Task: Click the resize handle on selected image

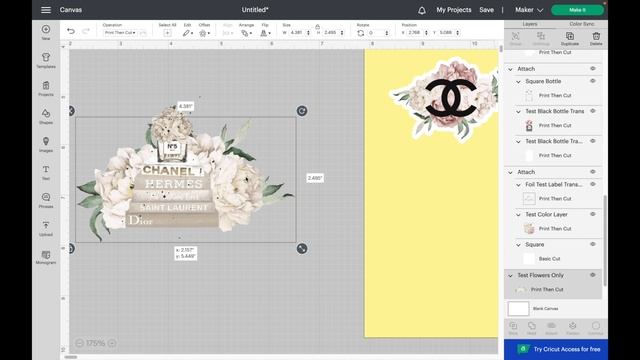Action: (x=302, y=249)
